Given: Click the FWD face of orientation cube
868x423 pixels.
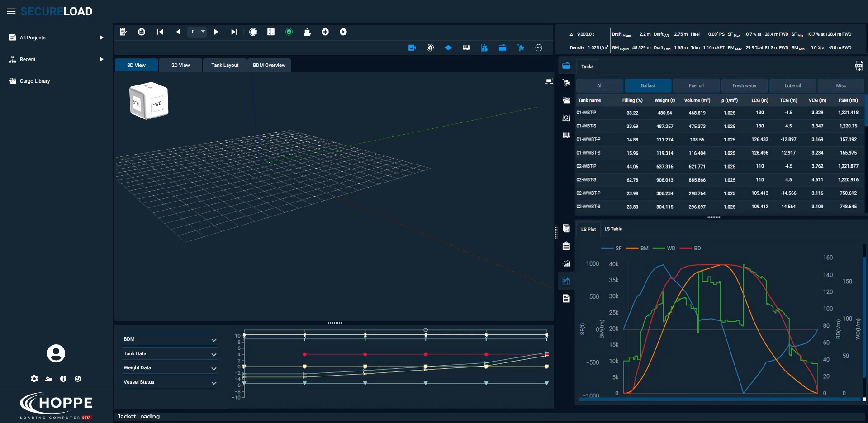Looking at the screenshot, I should coord(157,104).
